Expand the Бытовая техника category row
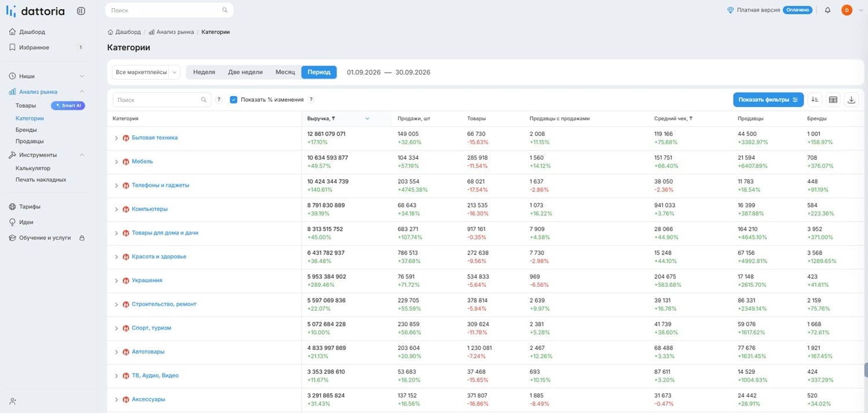 coord(116,138)
